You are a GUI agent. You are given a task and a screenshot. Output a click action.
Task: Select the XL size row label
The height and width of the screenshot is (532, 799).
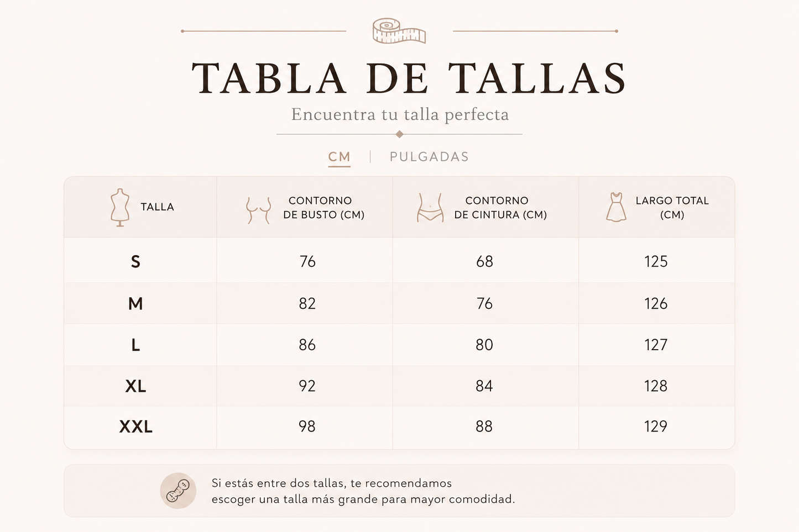pyautogui.click(x=135, y=386)
